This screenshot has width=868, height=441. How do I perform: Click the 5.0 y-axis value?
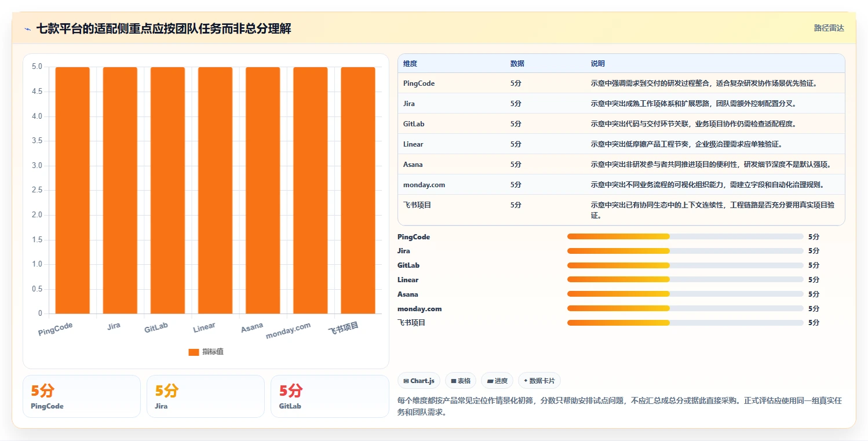(37, 67)
